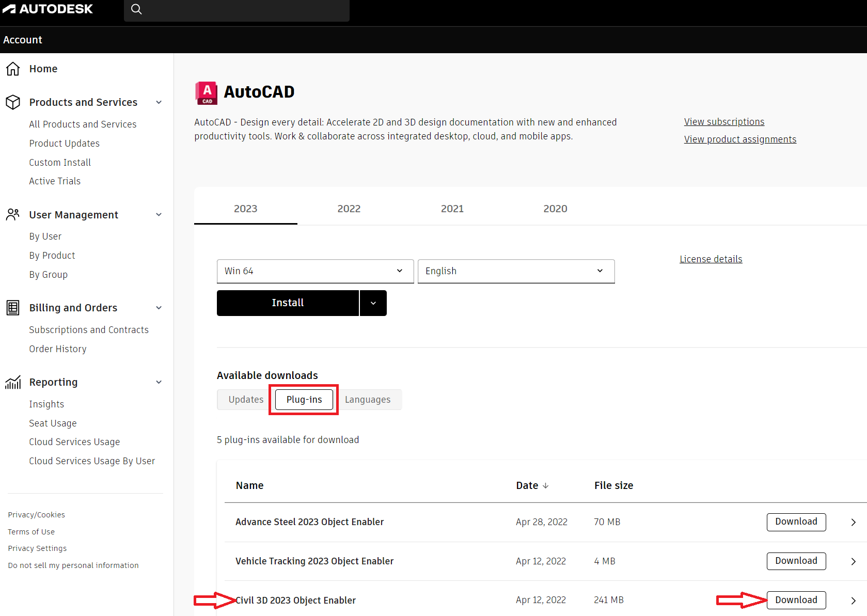Click the User Management people icon

pos(13,215)
